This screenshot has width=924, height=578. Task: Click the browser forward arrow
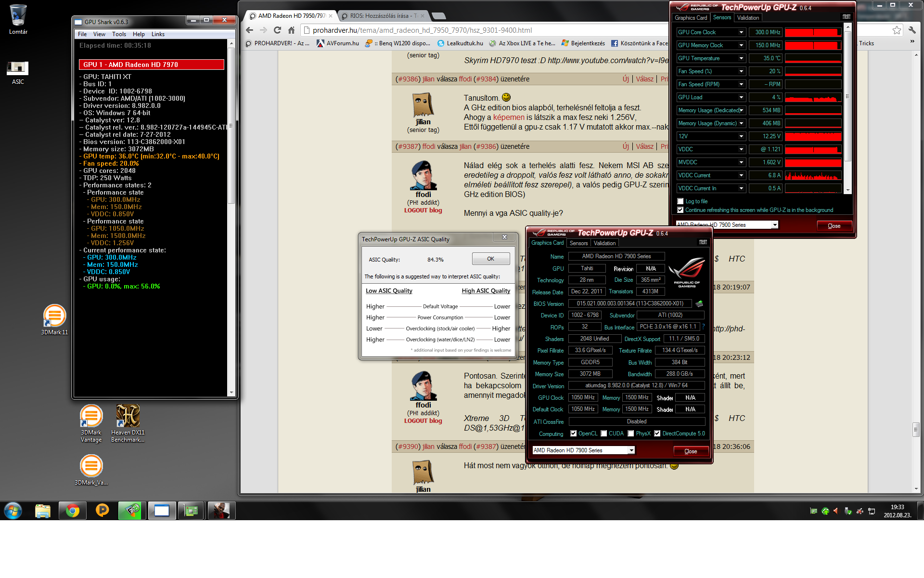point(263,30)
